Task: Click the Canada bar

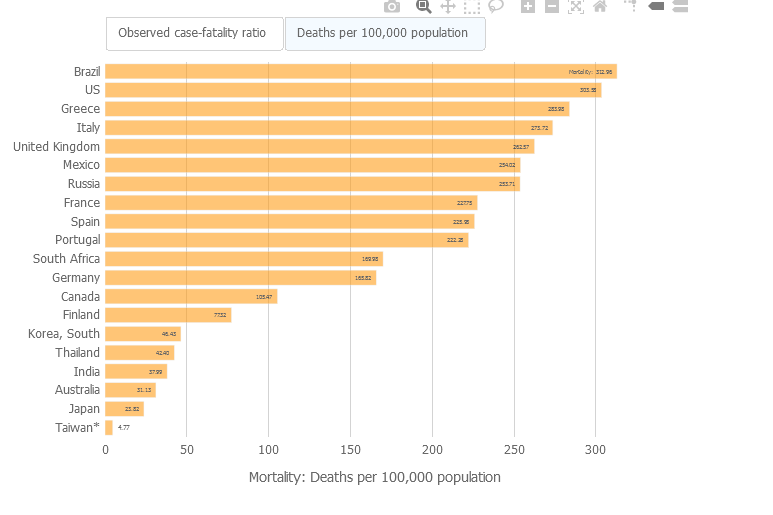Action: coord(191,297)
